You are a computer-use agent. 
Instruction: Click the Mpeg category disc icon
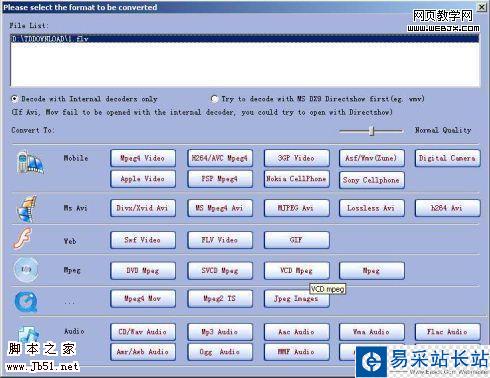coord(26,269)
